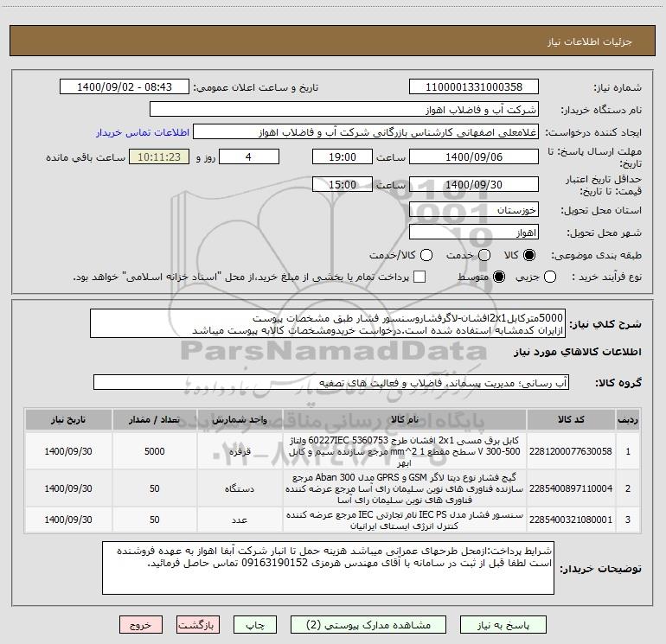Click the گیج فشار دیتا لاگر item name

405,488
